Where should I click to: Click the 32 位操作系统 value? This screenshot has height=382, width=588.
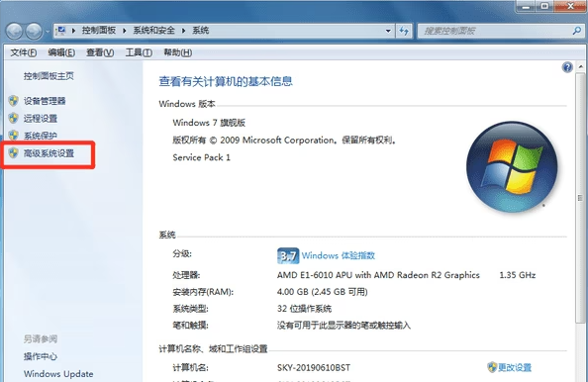tap(304, 309)
